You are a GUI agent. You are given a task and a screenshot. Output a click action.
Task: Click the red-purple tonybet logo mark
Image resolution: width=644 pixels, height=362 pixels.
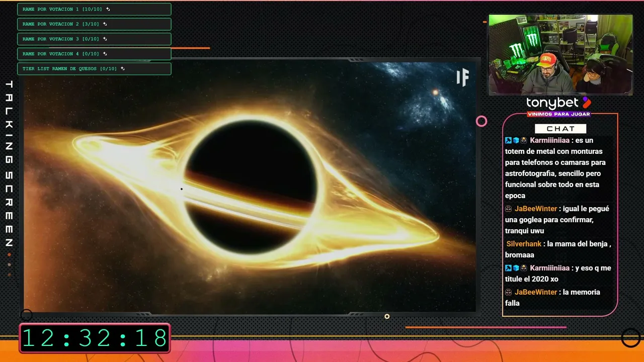click(x=586, y=103)
